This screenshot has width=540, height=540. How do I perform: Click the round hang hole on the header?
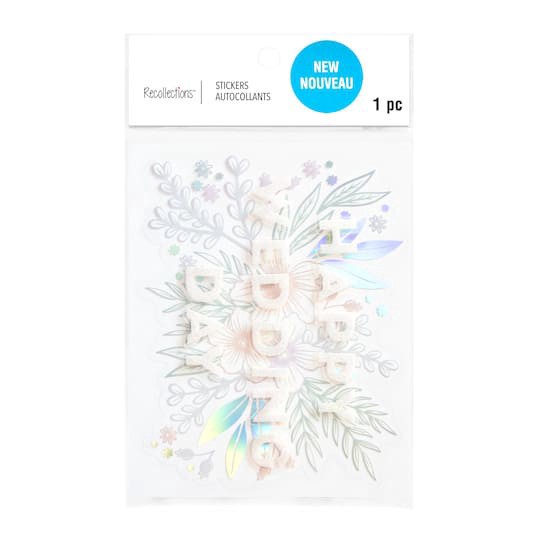click(x=268, y=57)
